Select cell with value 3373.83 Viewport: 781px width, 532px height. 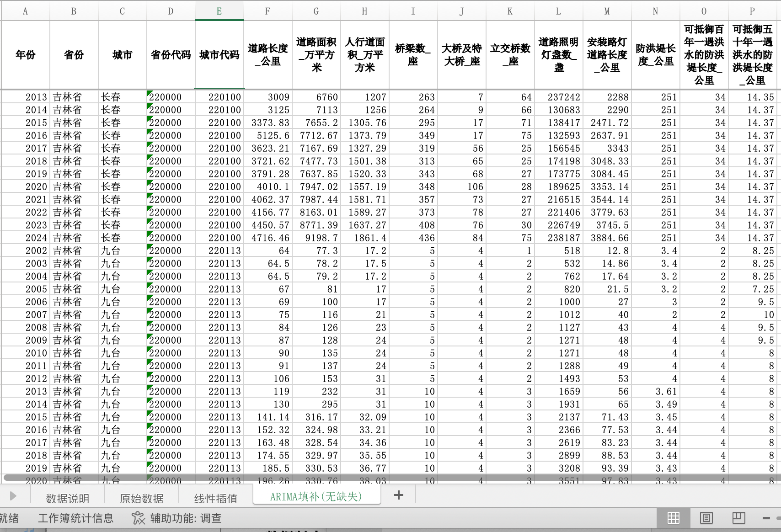tap(268, 122)
